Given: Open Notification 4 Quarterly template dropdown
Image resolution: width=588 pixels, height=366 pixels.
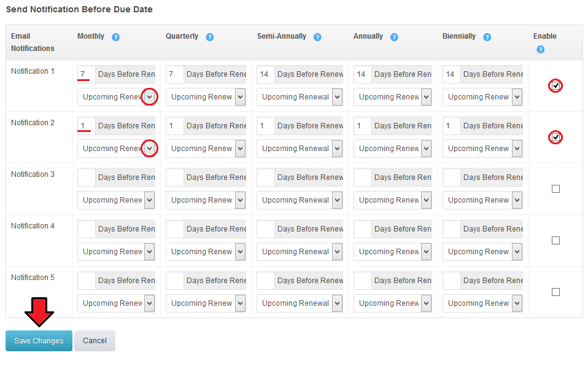Looking at the screenshot, I should click(x=206, y=252).
